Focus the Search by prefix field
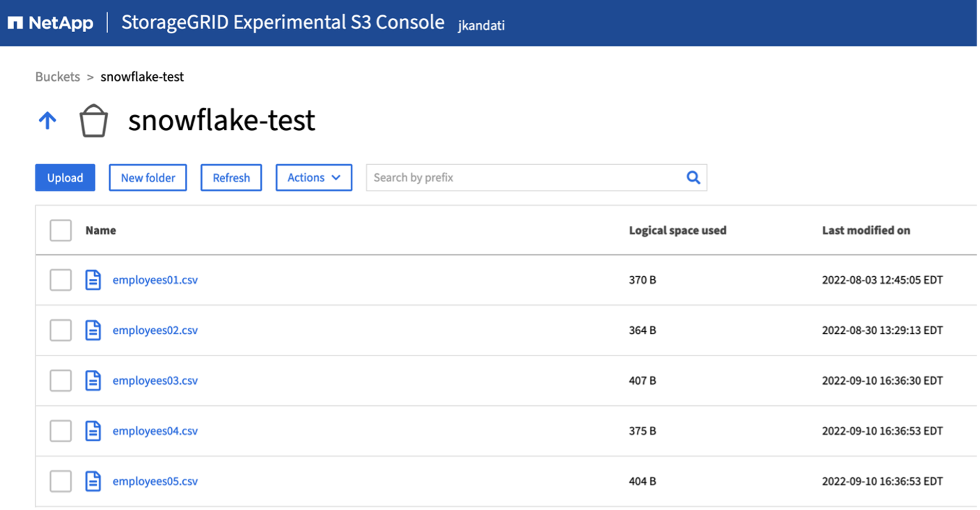The image size is (980, 510). (x=522, y=177)
